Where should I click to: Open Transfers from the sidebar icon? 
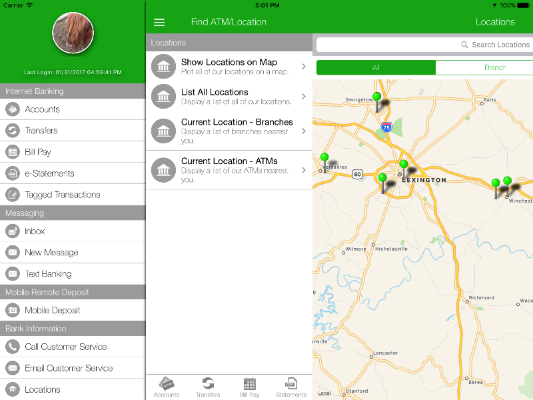13,131
